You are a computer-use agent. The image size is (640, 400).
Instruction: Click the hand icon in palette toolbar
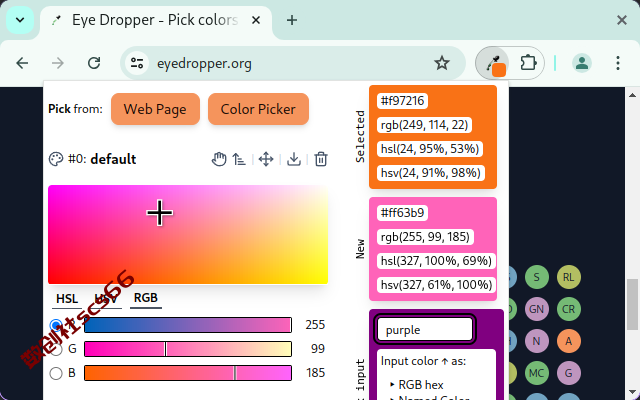click(219, 159)
